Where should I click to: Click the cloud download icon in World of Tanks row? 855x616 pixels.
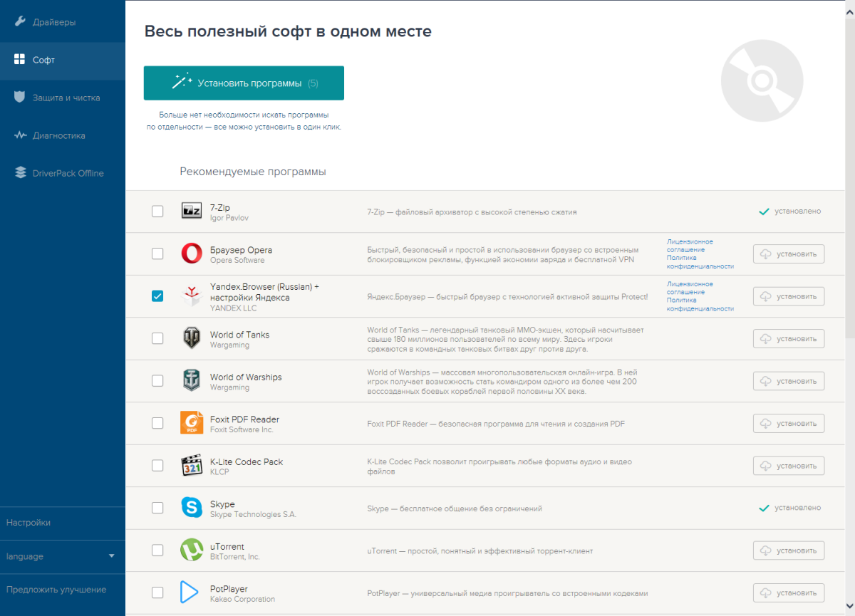coord(766,339)
